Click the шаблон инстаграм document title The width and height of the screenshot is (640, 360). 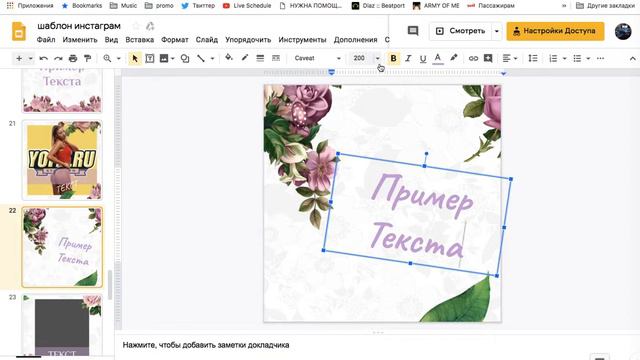coord(79,26)
